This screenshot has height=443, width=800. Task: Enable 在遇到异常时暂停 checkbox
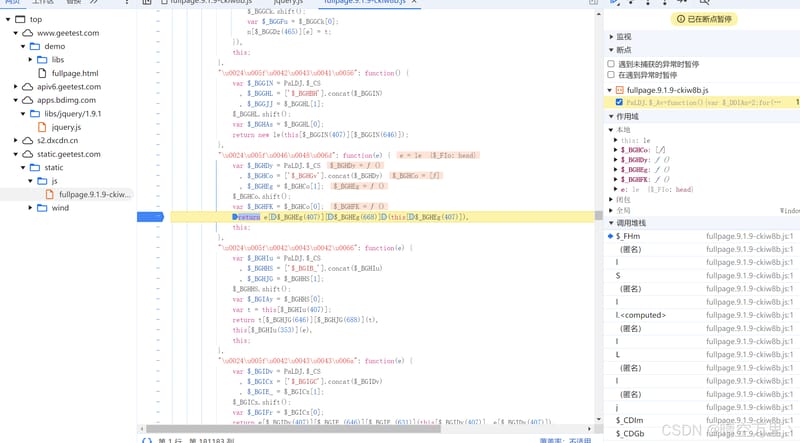click(611, 75)
